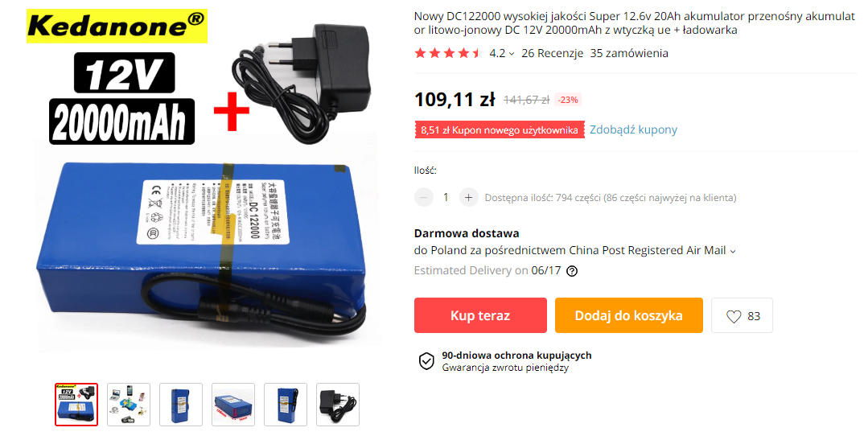Select first thumbnail with battery and charger
The image size is (868, 444).
pyautogui.click(x=76, y=405)
